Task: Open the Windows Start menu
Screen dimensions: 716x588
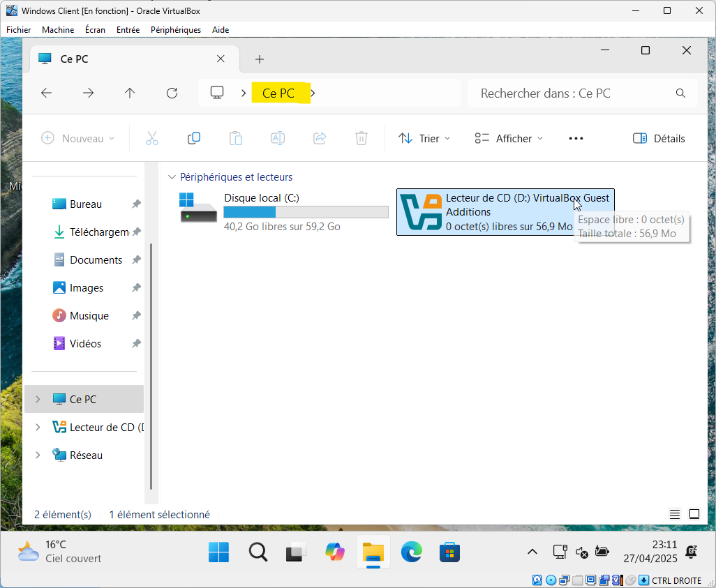Action: (218, 552)
